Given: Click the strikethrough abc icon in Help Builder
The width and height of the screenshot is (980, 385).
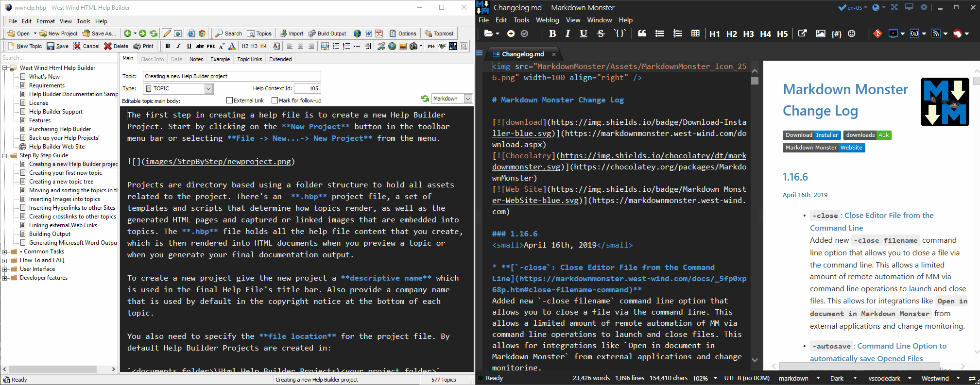Looking at the screenshot, I should 200,46.
